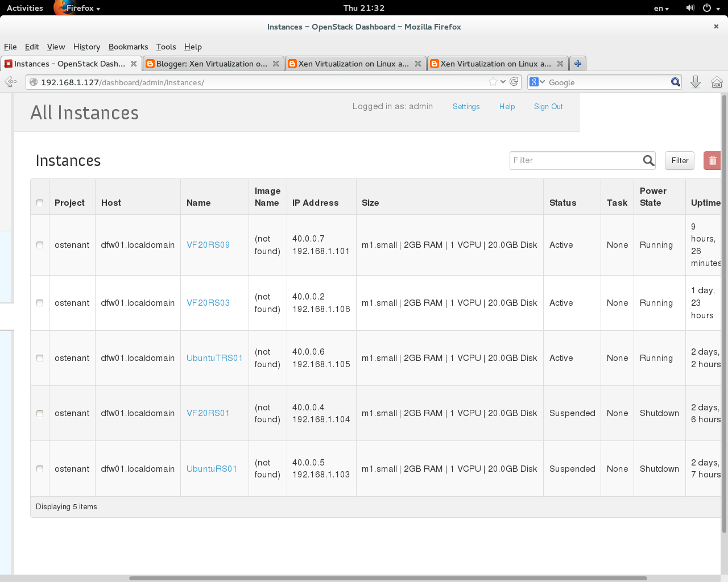Open the Help menu in menu bar
728x582 pixels.
point(193,47)
